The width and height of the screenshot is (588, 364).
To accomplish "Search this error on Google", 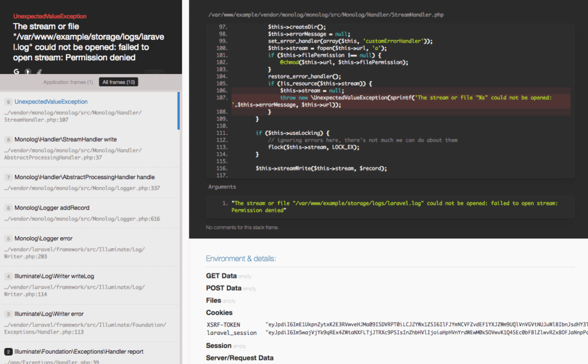I will tap(16, 71).
